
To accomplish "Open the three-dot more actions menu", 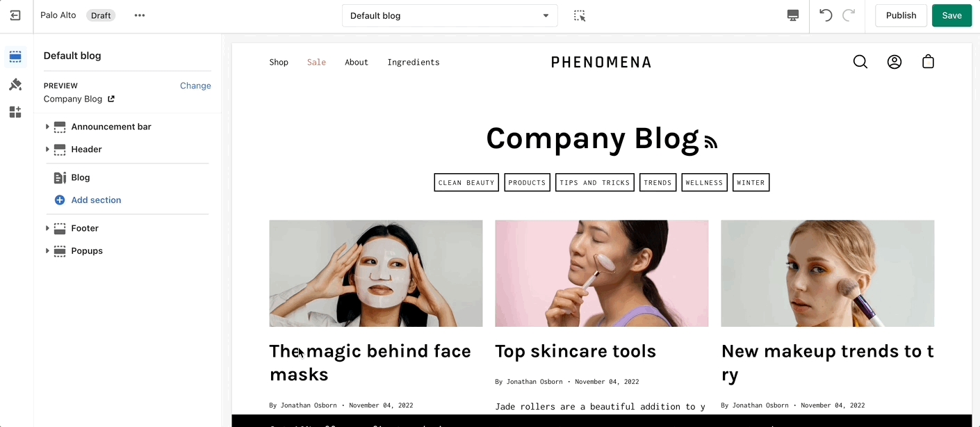I will (140, 15).
